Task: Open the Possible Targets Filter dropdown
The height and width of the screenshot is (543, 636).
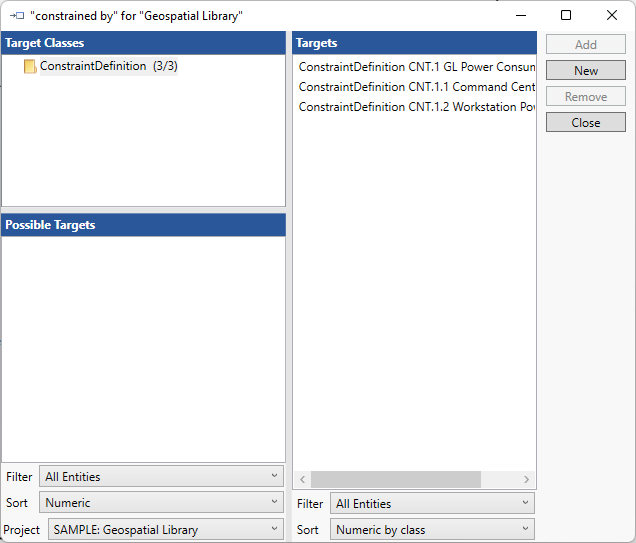Action: 161,477
